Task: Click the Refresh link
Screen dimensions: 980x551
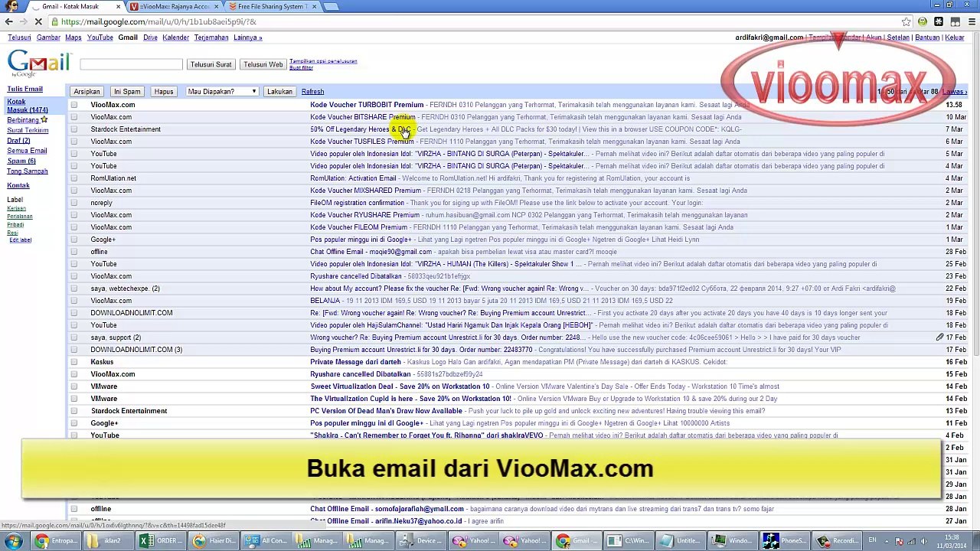Action: coord(312,92)
